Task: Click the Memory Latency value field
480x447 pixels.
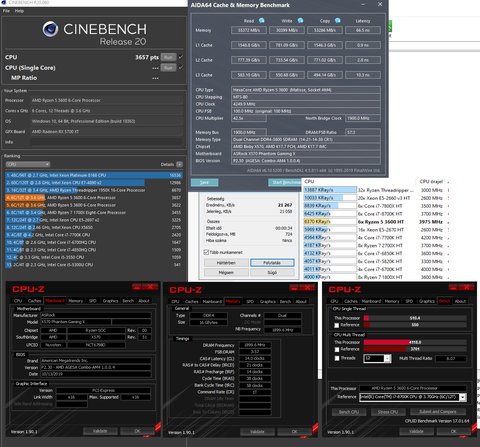Action: (363, 30)
